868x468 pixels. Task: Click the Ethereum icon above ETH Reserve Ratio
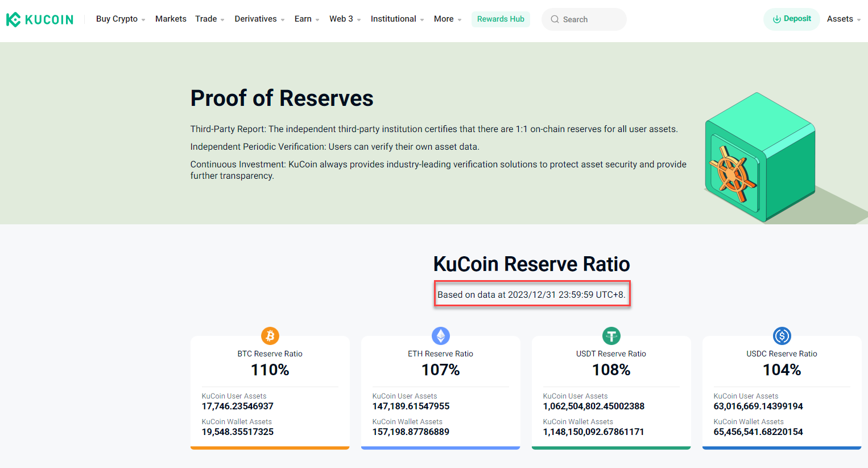tap(441, 336)
